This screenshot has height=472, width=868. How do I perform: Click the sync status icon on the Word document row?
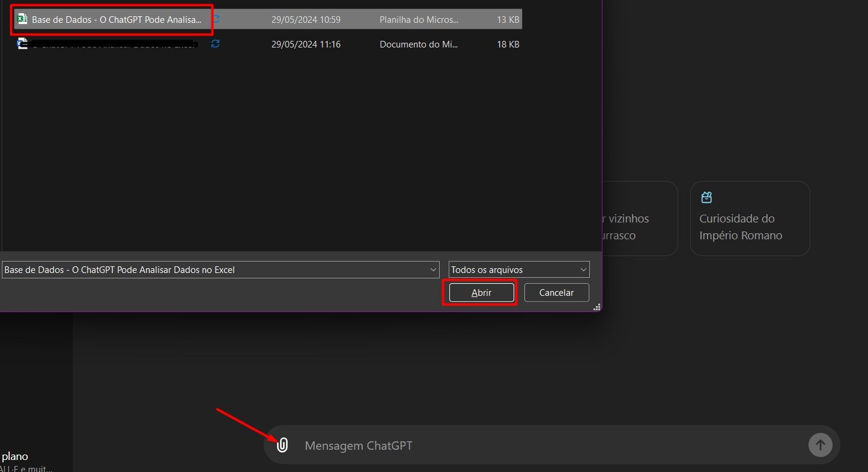tap(216, 44)
